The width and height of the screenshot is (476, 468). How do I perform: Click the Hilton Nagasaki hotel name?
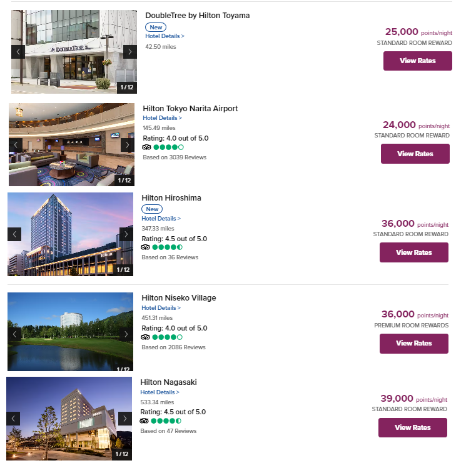tap(169, 382)
